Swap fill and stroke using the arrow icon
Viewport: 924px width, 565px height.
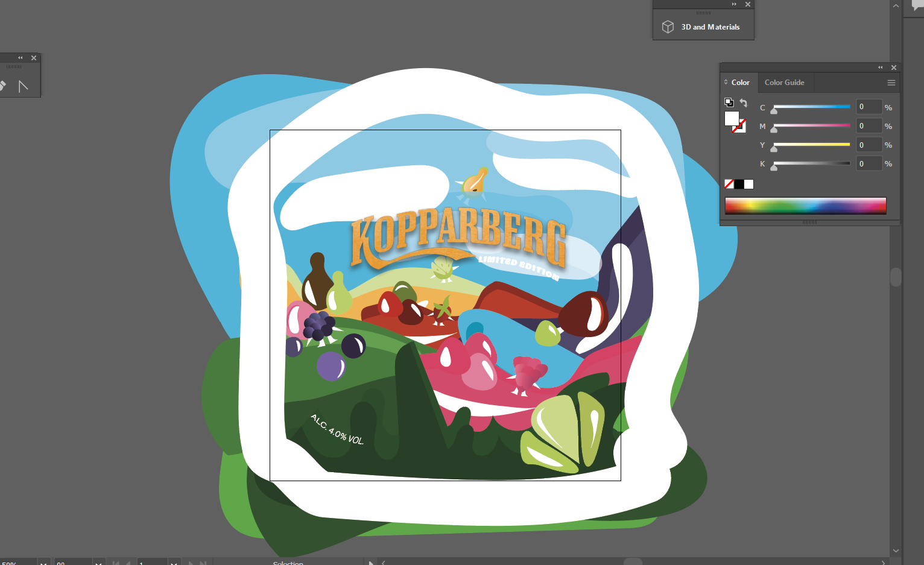743,103
